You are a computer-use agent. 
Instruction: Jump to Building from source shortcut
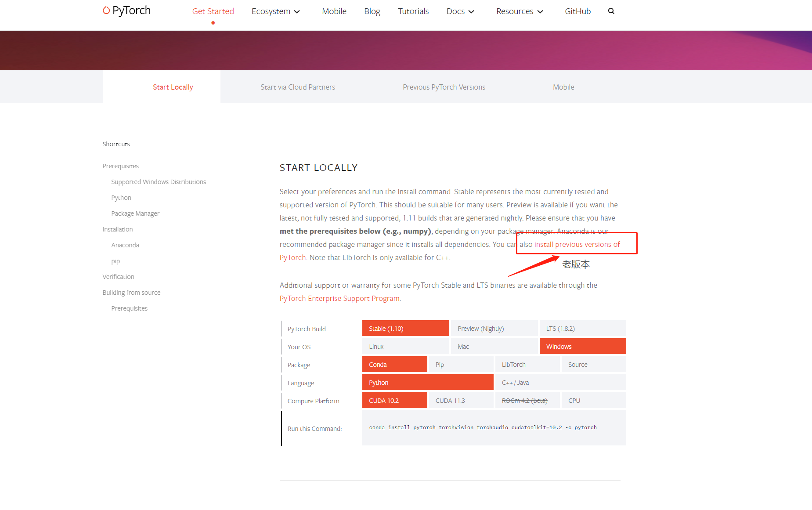tap(131, 293)
